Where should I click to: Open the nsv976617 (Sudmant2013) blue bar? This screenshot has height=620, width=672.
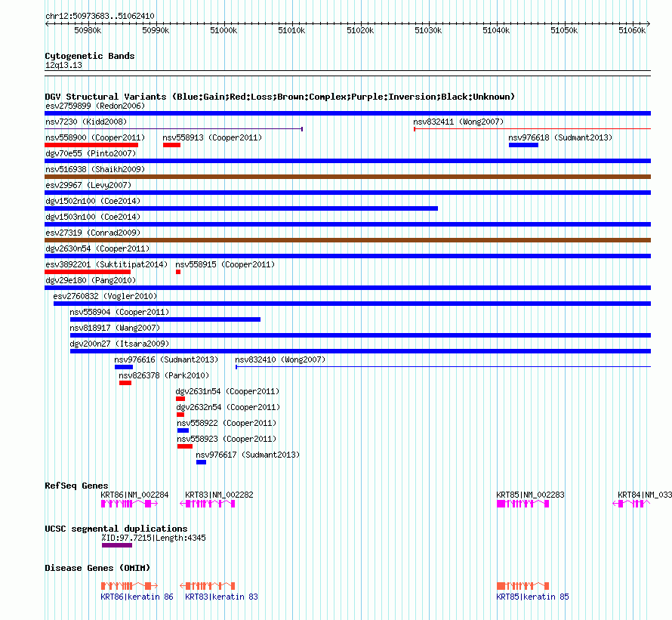point(201,462)
